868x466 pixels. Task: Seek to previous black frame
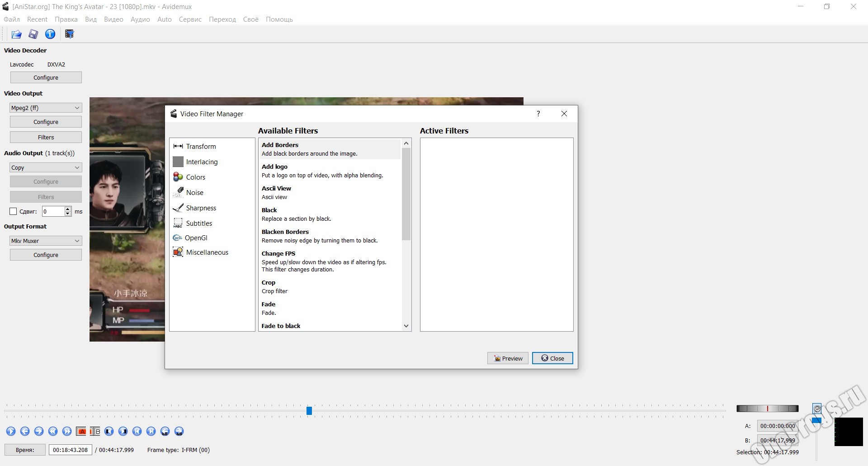109,431
